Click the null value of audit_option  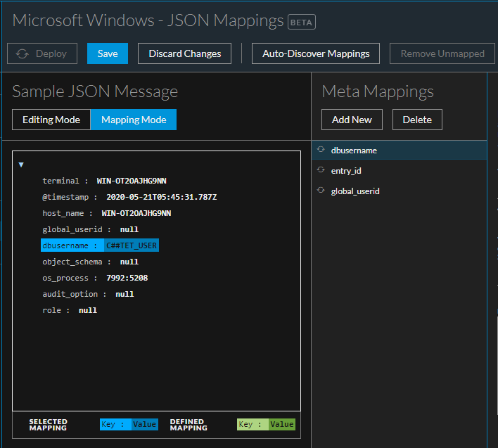point(124,294)
